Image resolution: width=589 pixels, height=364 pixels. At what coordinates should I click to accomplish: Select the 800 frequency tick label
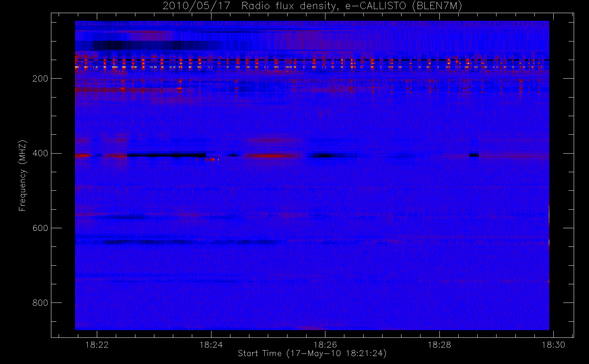[x=40, y=303]
